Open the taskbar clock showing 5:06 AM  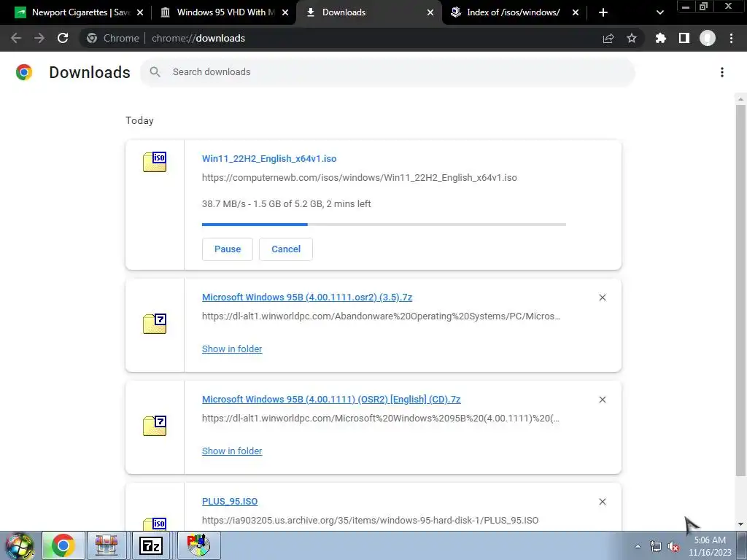[x=710, y=546]
